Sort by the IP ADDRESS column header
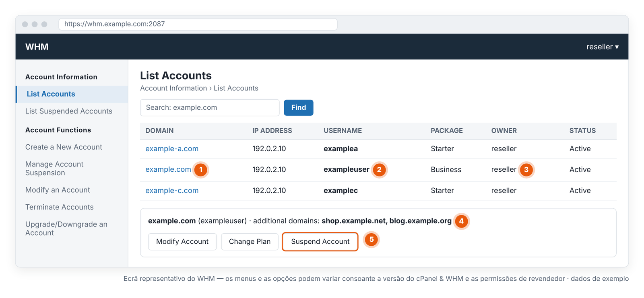This screenshot has width=644, height=298. [272, 131]
